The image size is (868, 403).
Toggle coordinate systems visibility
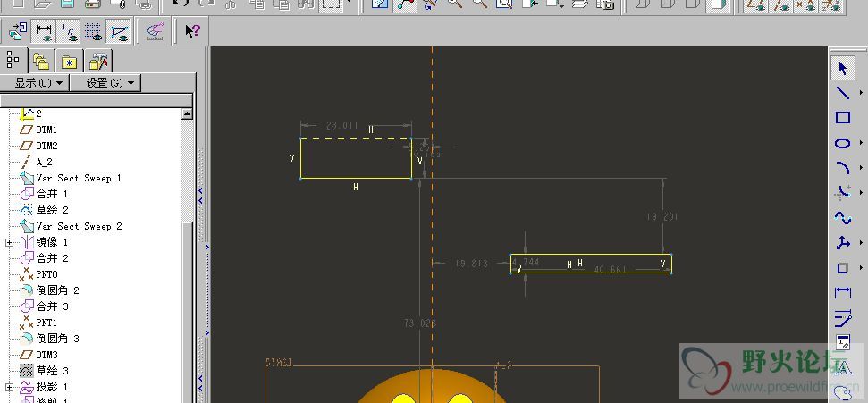pos(830,4)
